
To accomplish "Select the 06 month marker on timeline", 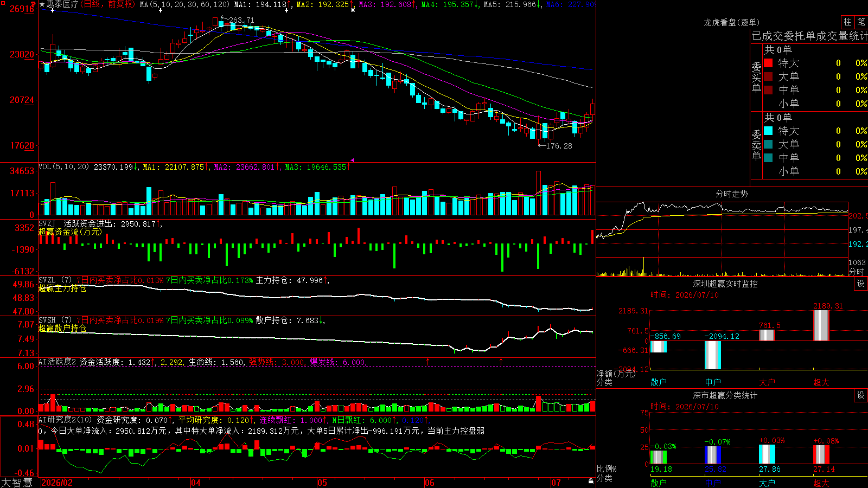I will pyautogui.click(x=430, y=483).
